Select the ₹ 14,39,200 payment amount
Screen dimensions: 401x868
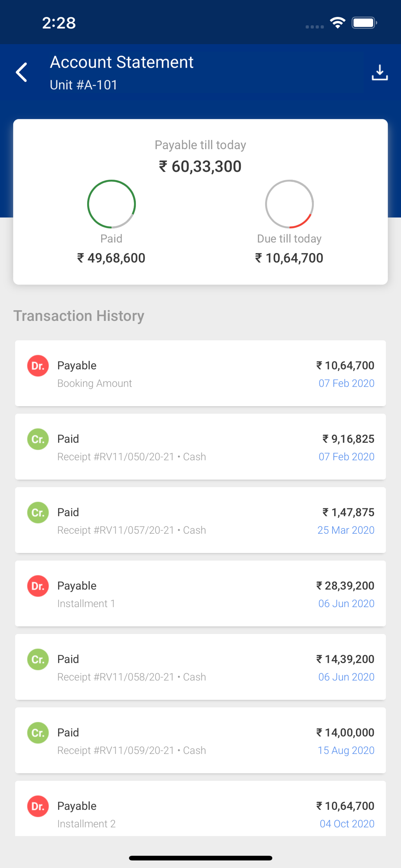345,659
